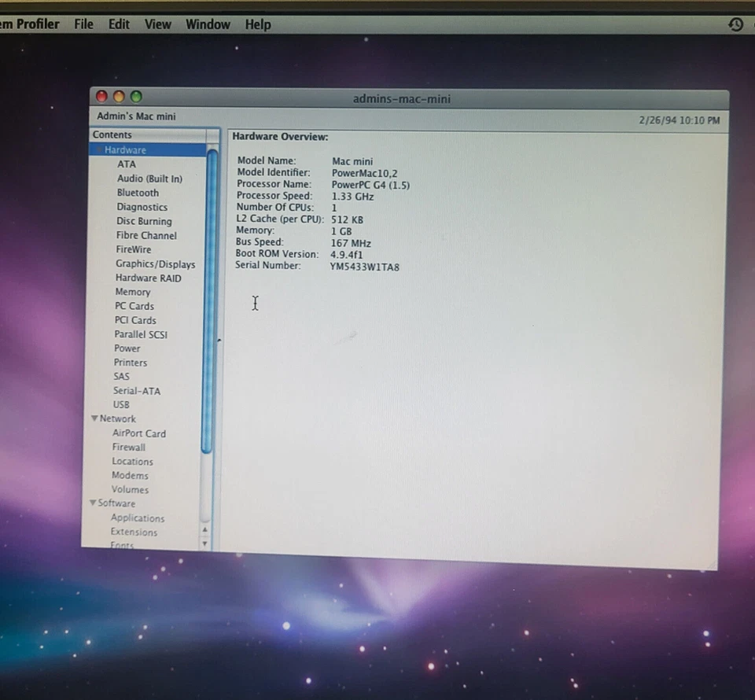Open the View menu

tap(157, 24)
